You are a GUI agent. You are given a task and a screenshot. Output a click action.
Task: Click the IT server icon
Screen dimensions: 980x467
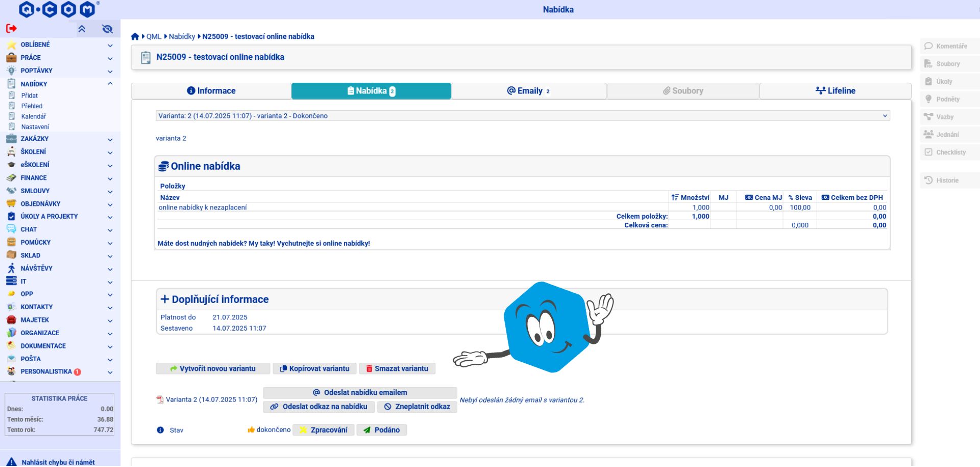(11, 281)
